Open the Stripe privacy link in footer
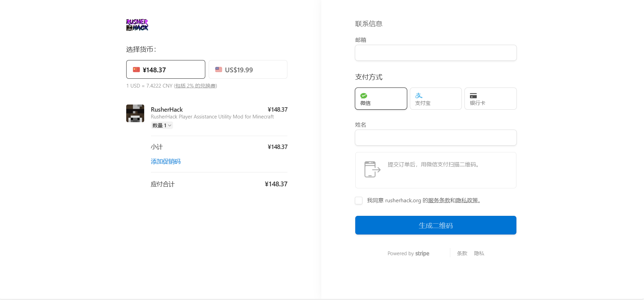The width and height of the screenshot is (644, 300). click(x=479, y=254)
